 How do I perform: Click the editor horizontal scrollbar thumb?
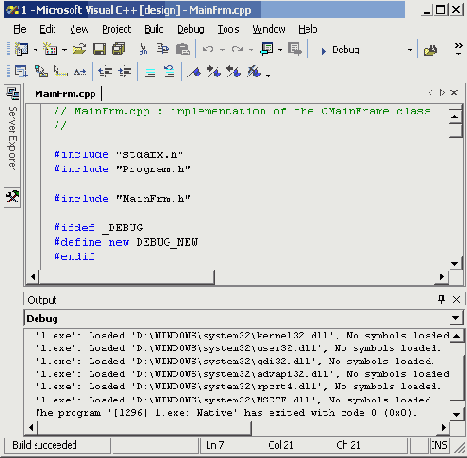tap(127, 277)
